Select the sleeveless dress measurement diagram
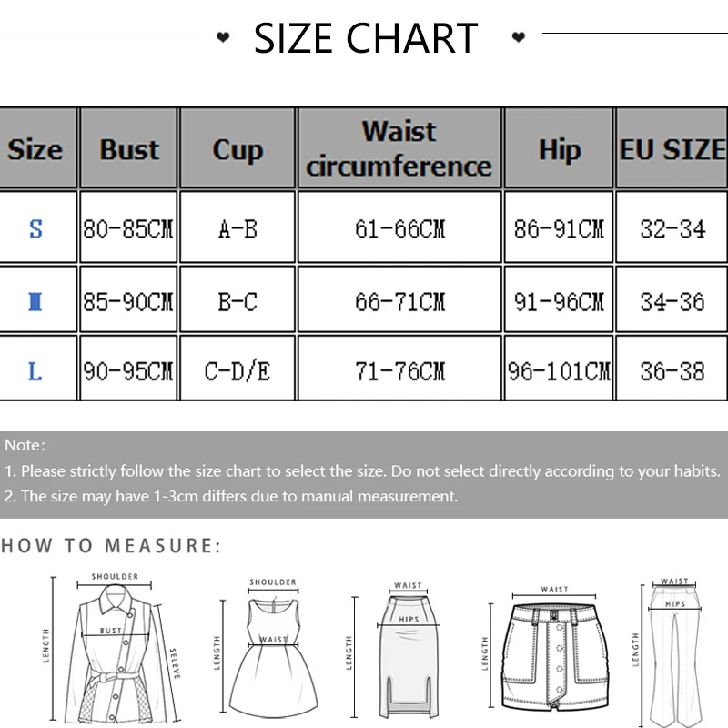 click(x=272, y=648)
